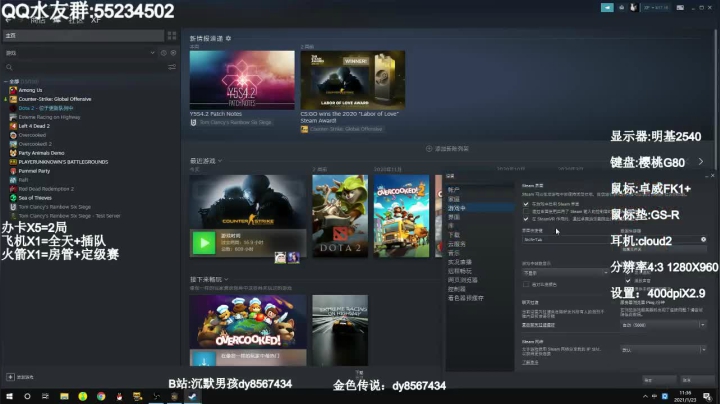Select Counter-Strike: Global Offensive in library list
The width and height of the screenshot is (720, 404).
[x=55, y=99]
